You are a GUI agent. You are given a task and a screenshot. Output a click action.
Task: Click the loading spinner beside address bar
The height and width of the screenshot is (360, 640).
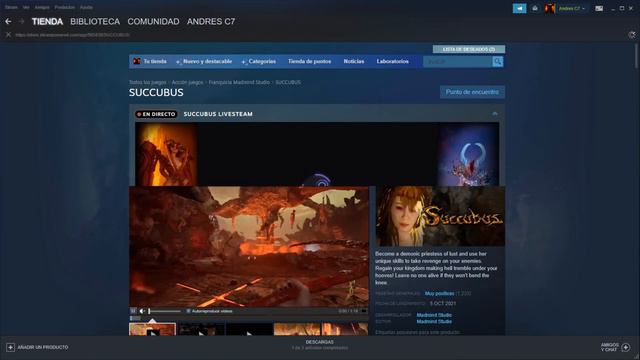tap(632, 35)
